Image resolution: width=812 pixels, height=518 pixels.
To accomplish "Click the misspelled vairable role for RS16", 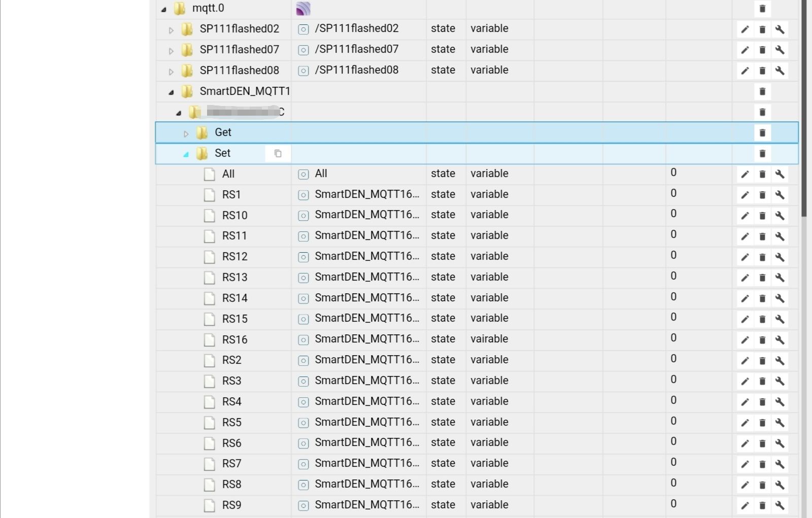I will (489, 339).
